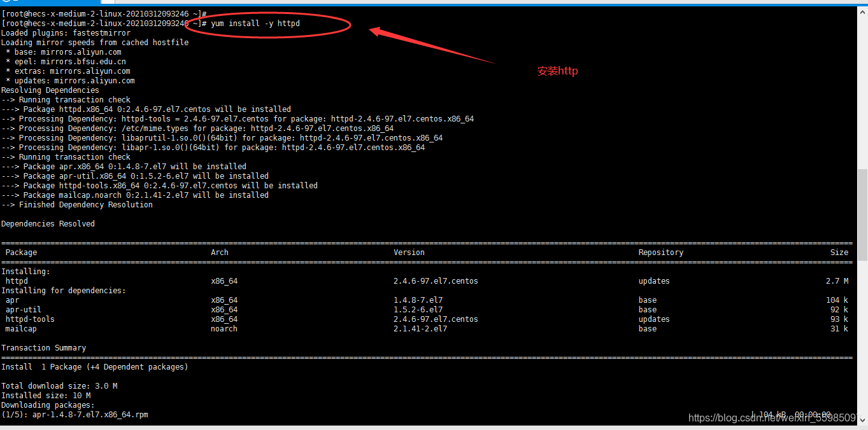
Task: Click the '93 k' size value
Action: point(839,319)
